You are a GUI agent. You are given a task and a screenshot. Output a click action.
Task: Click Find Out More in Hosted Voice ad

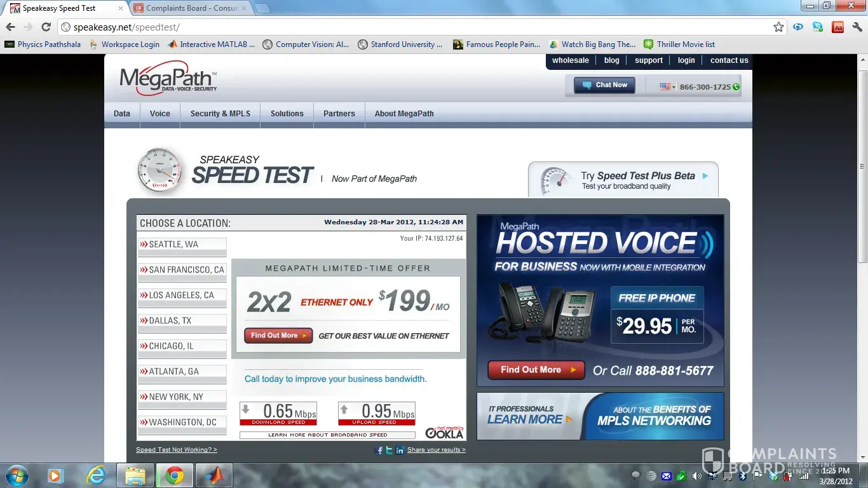tap(536, 370)
